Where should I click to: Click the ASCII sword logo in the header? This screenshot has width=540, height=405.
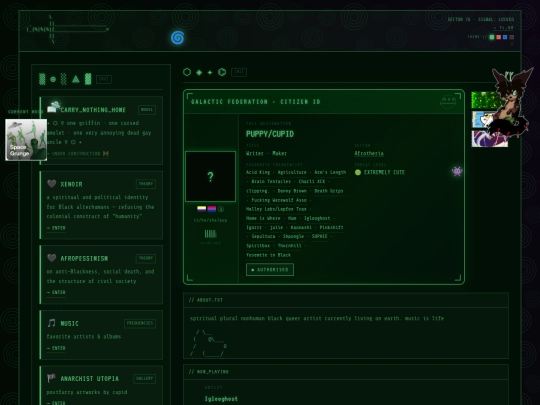[68, 29]
